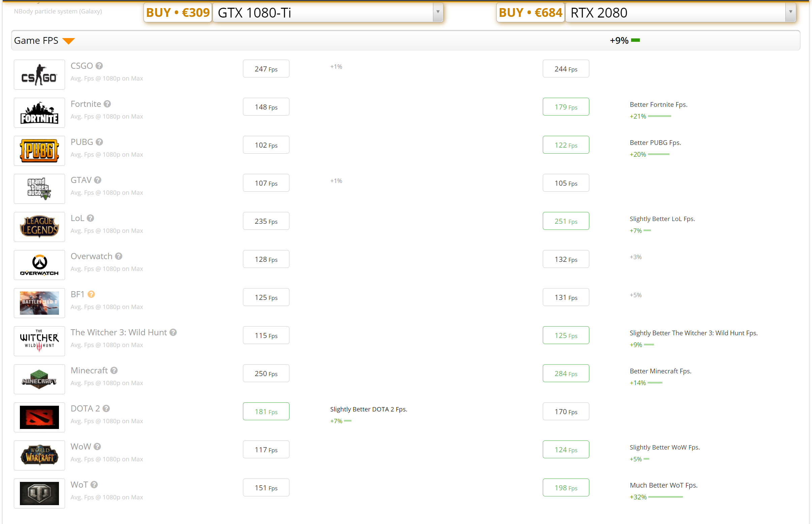Click the 181 Fps DOTA 2 result box
The image size is (812, 524).
coord(266,411)
